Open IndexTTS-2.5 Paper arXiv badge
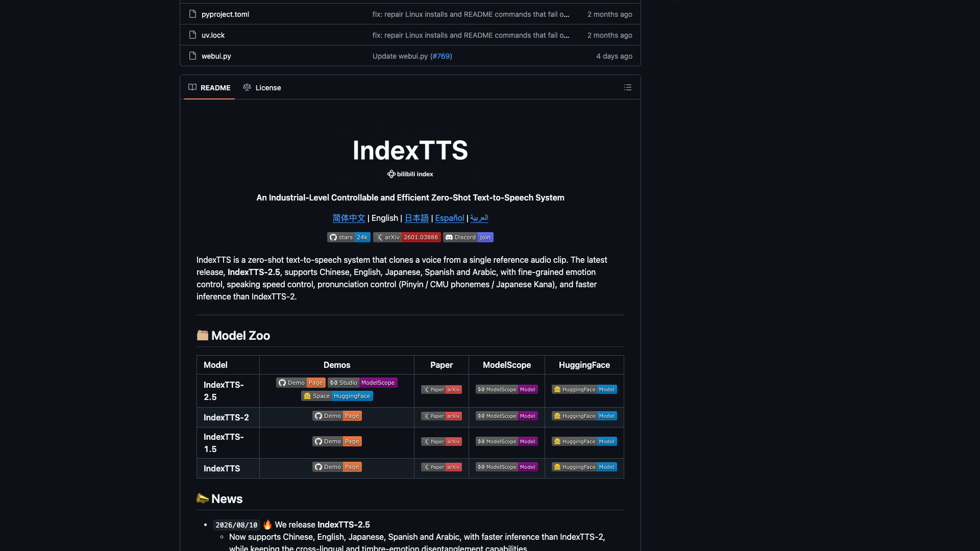This screenshot has width=980, height=551. [442, 389]
